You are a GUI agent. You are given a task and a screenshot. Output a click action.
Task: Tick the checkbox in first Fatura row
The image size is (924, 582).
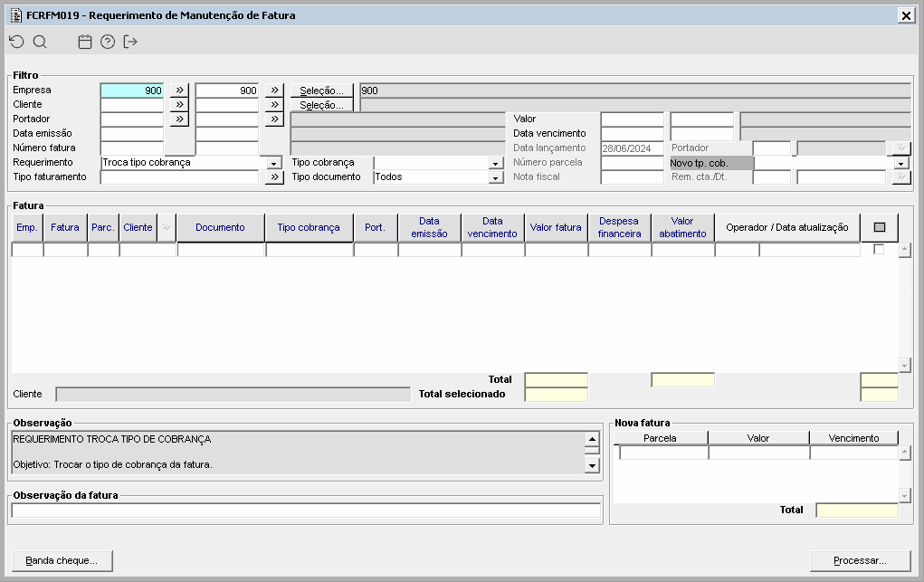(879, 250)
